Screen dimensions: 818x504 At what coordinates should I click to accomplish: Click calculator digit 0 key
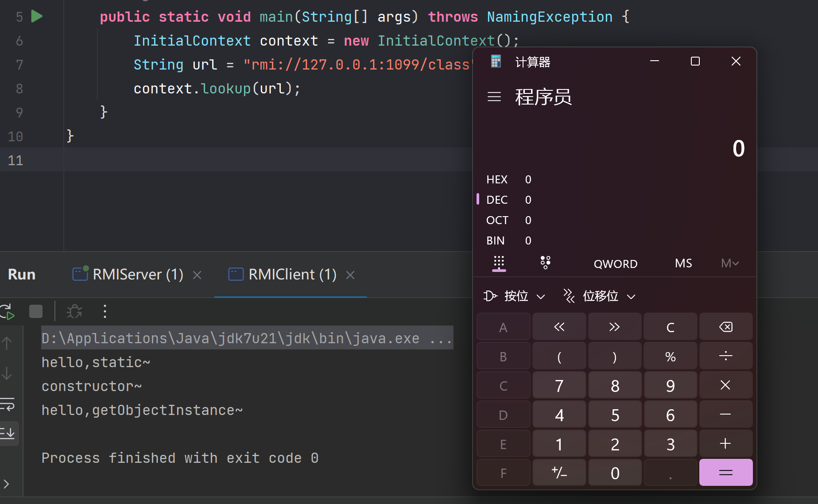615,473
